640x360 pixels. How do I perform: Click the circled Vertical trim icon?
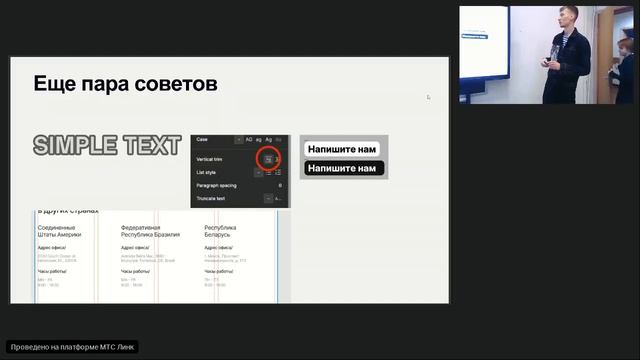[268, 160]
